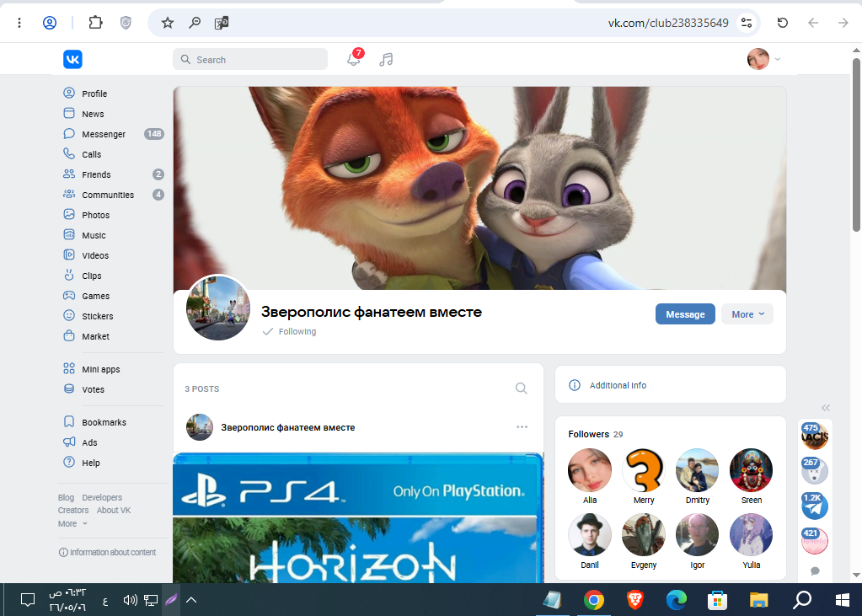Click the Photos sidebar icon
This screenshot has width=862, height=616.
[69, 215]
